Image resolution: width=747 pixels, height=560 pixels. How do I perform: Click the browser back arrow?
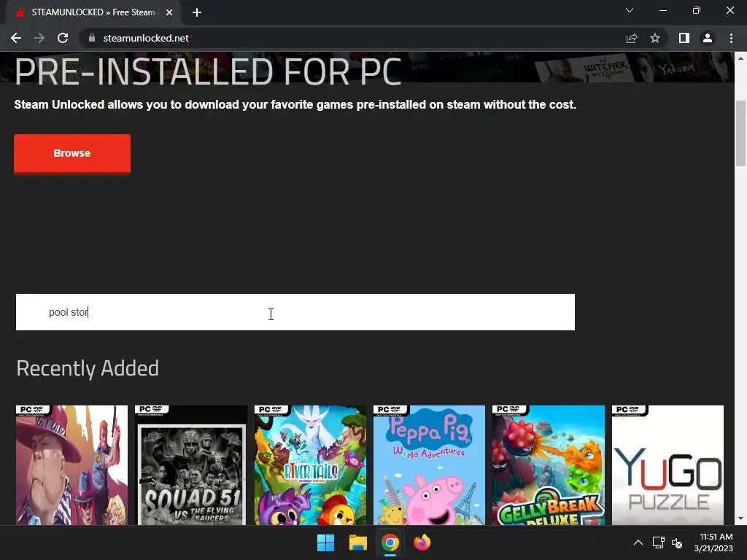pos(16,38)
